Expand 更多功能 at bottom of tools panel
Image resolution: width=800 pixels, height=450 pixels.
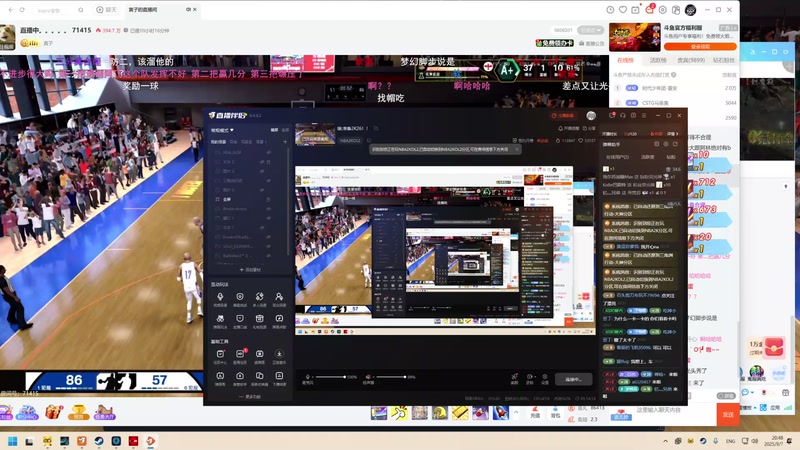point(250,396)
